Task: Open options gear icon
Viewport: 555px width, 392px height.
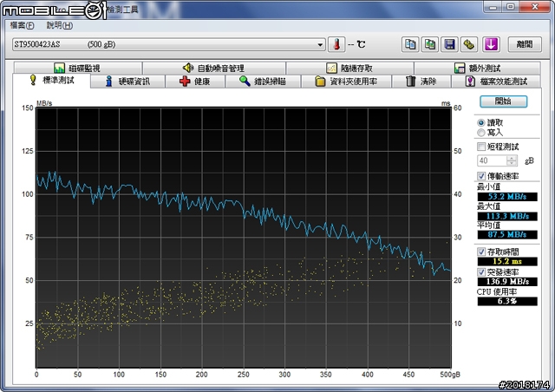Action: pyautogui.click(x=469, y=44)
